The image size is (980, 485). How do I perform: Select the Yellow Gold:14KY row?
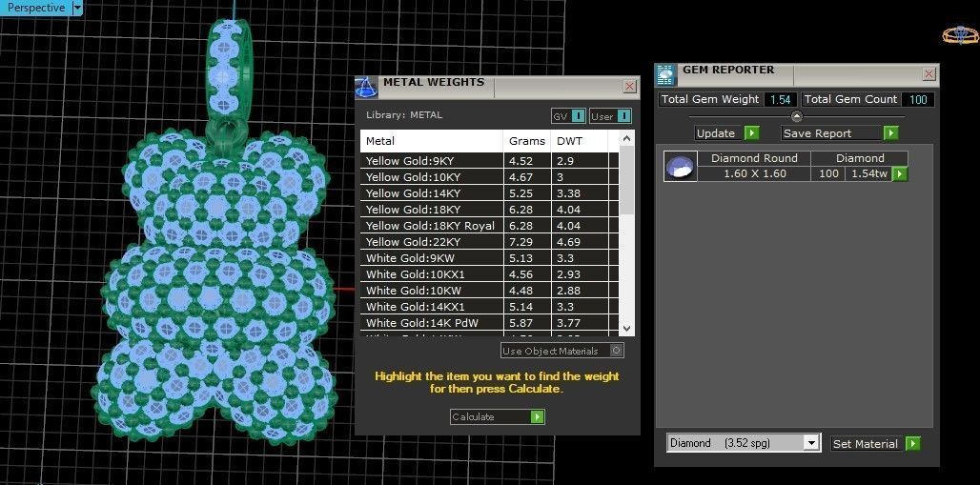pos(489,193)
